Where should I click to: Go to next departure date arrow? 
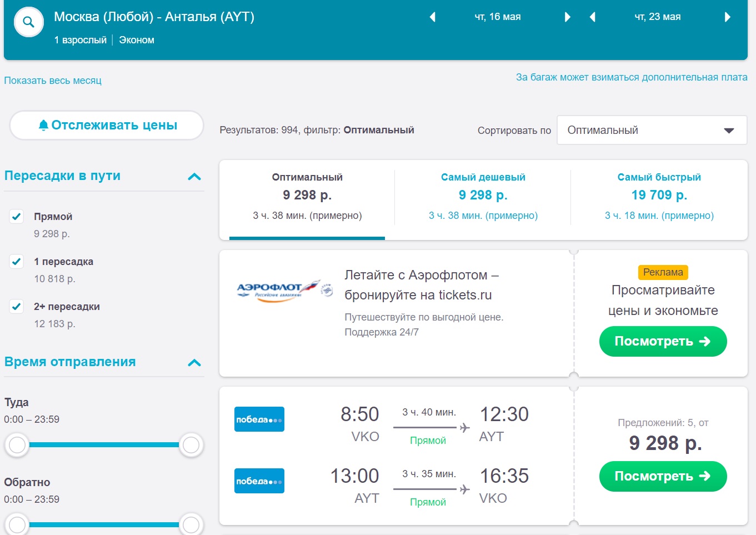567,17
